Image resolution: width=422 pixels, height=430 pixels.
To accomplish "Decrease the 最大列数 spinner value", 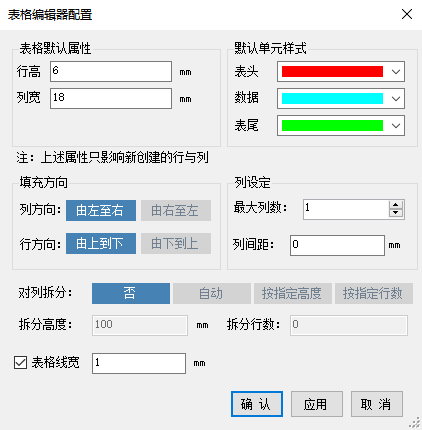I will (396, 213).
